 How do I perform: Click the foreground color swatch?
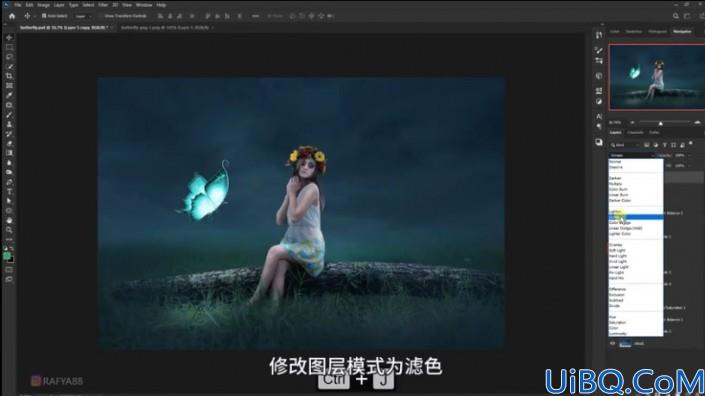7,256
